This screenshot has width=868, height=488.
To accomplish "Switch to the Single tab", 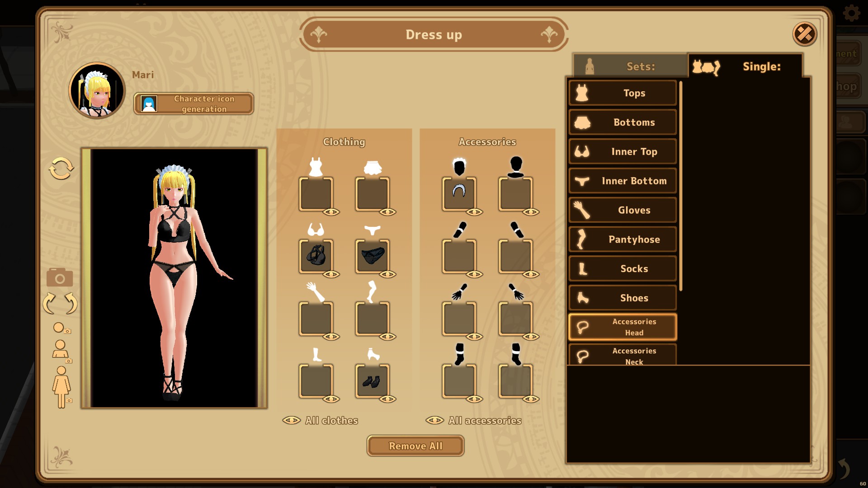I will click(745, 66).
